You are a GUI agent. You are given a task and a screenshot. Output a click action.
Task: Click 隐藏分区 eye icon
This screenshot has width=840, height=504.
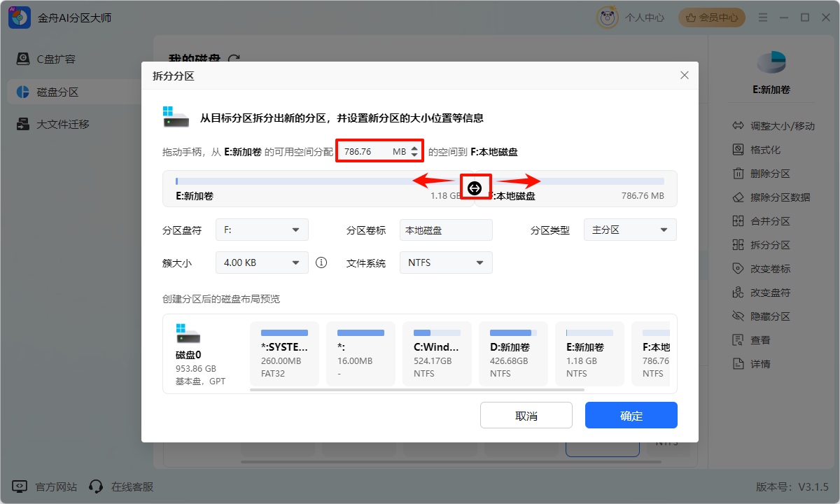pos(738,316)
